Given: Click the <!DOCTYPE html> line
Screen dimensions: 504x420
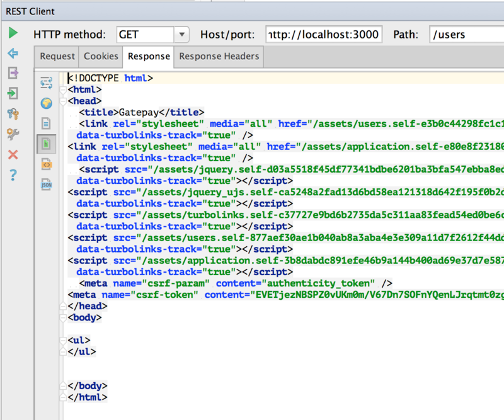Looking at the screenshot, I should click(110, 78).
